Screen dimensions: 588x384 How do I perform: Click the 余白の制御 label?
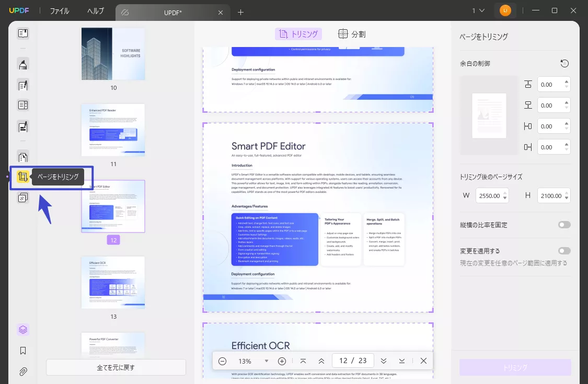tap(475, 63)
